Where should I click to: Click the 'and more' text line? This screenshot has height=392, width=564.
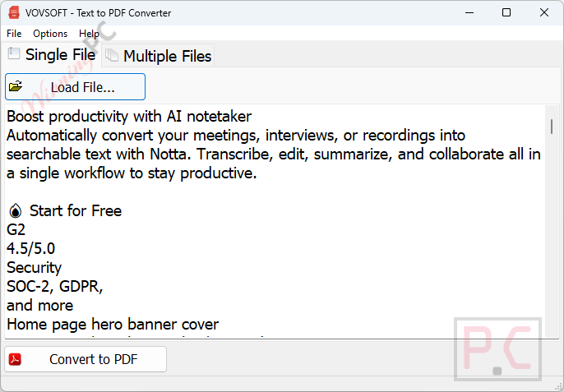click(x=39, y=306)
